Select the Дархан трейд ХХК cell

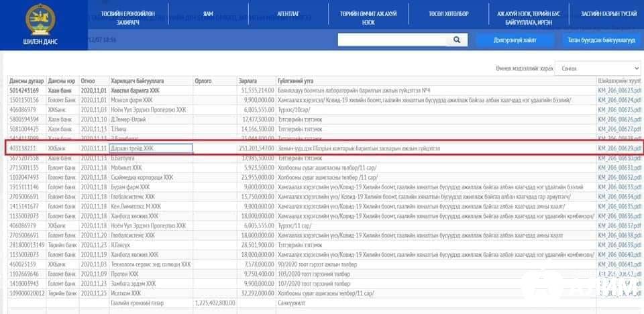[x=151, y=148]
